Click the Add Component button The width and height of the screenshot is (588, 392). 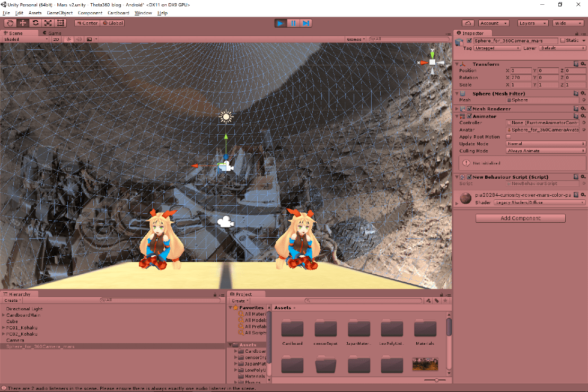click(x=521, y=219)
